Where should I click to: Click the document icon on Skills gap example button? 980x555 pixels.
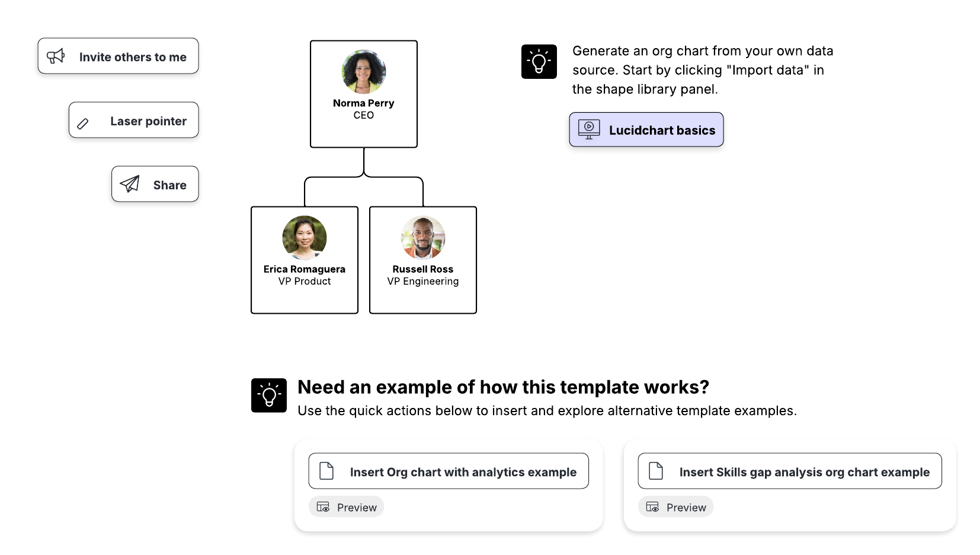655,470
